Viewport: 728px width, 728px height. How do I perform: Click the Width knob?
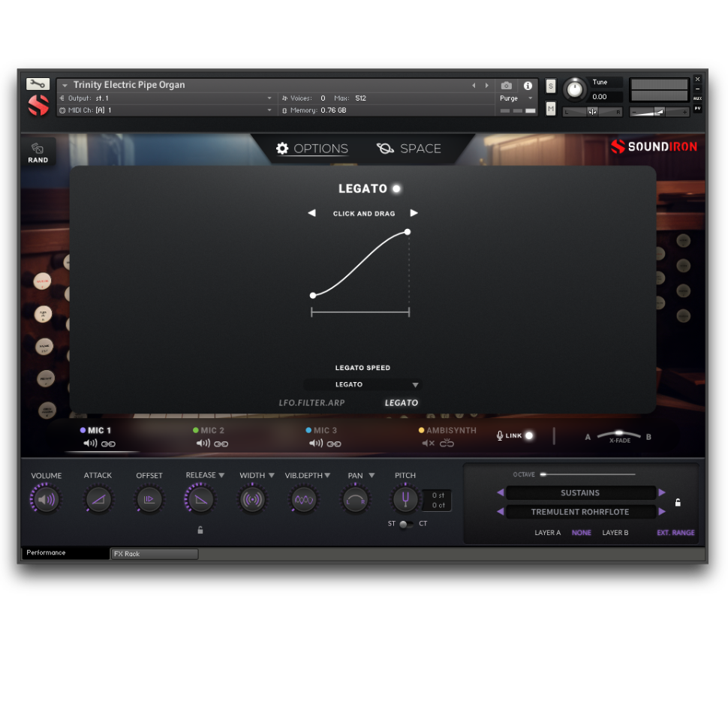pos(252,500)
